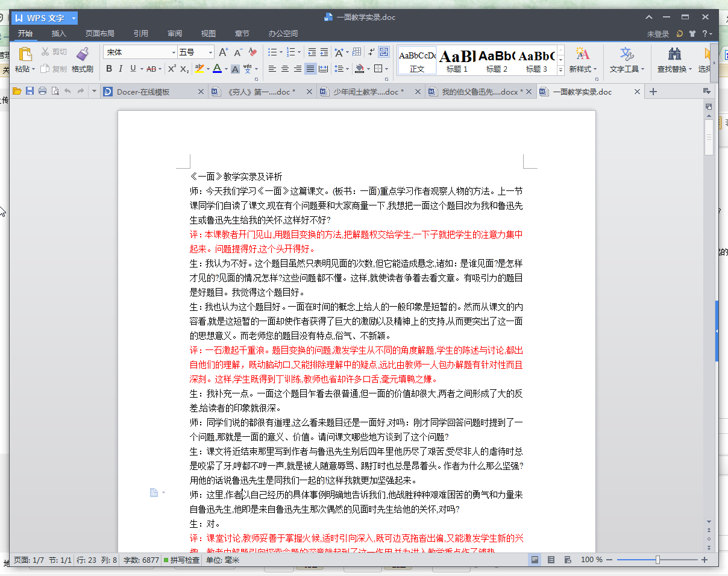
Task: Expand the line spacing dropdown
Action: point(347,69)
